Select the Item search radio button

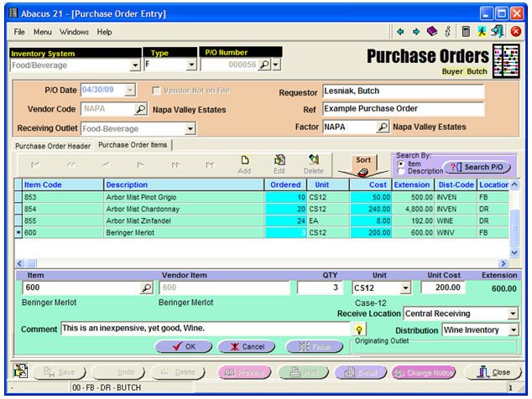[x=399, y=163]
